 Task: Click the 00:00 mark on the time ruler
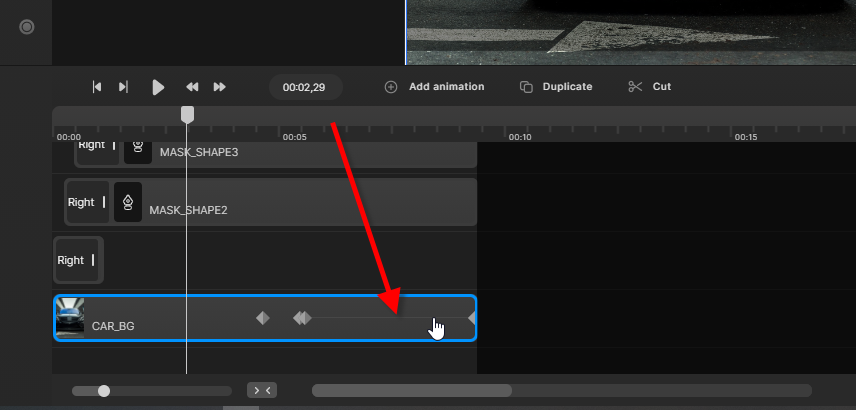click(x=69, y=137)
